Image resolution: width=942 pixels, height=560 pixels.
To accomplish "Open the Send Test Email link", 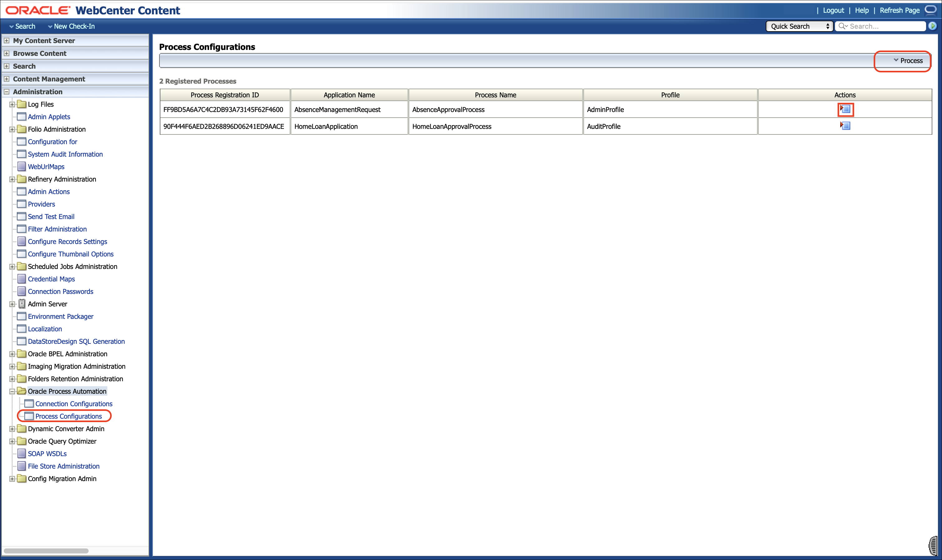I will 51,216.
